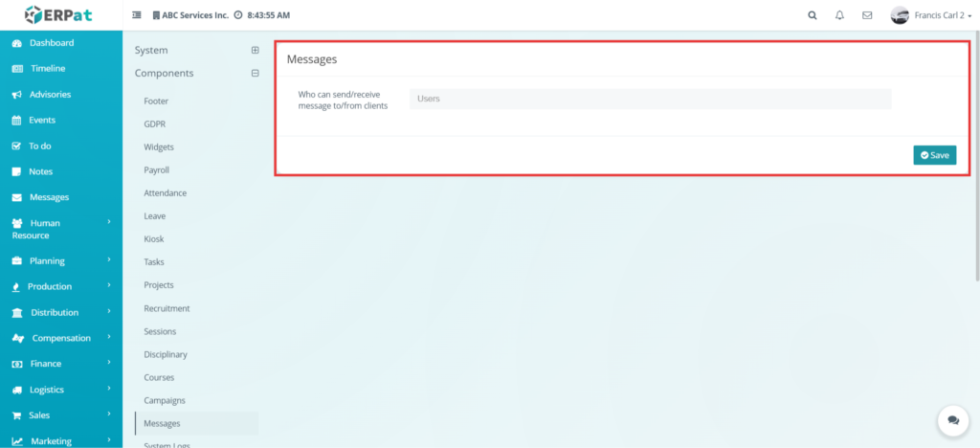This screenshot has width=980, height=448.
Task: Click the page vertical scrollbar
Action: pos(977,156)
